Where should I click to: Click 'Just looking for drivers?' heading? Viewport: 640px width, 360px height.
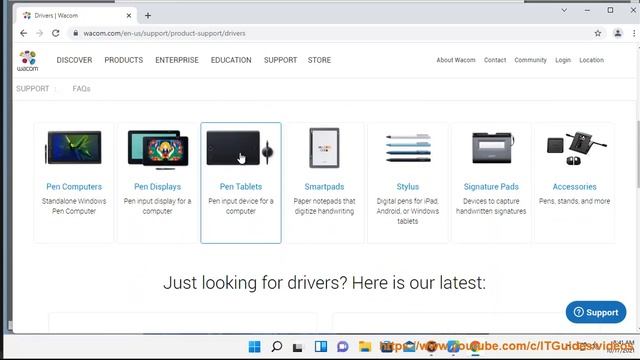pos(324,283)
